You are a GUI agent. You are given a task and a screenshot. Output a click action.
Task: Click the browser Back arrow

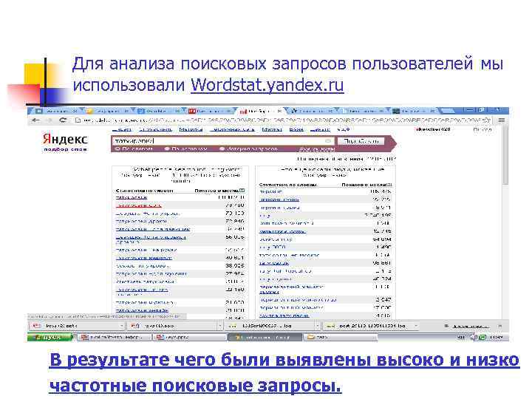click(x=35, y=120)
